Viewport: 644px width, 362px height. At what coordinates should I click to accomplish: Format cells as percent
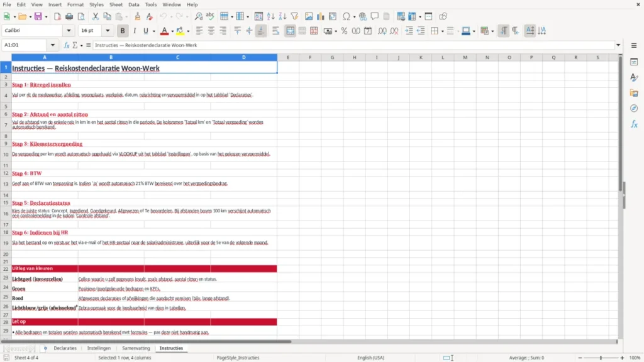pyautogui.click(x=344, y=31)
